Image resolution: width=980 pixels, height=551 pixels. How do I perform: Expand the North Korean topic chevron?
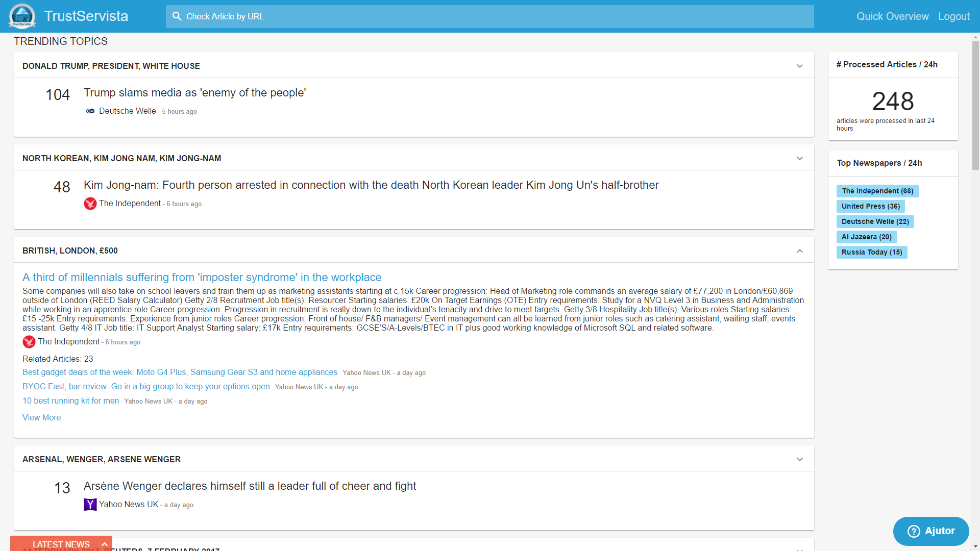(x=799, y=159)
